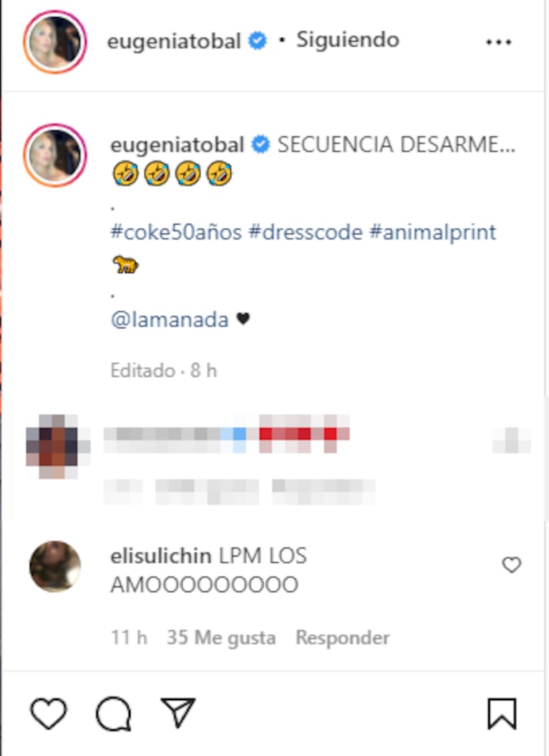Open the #coke50años hashtag
The image size is (549, 756).
click(x=176, y=232)
